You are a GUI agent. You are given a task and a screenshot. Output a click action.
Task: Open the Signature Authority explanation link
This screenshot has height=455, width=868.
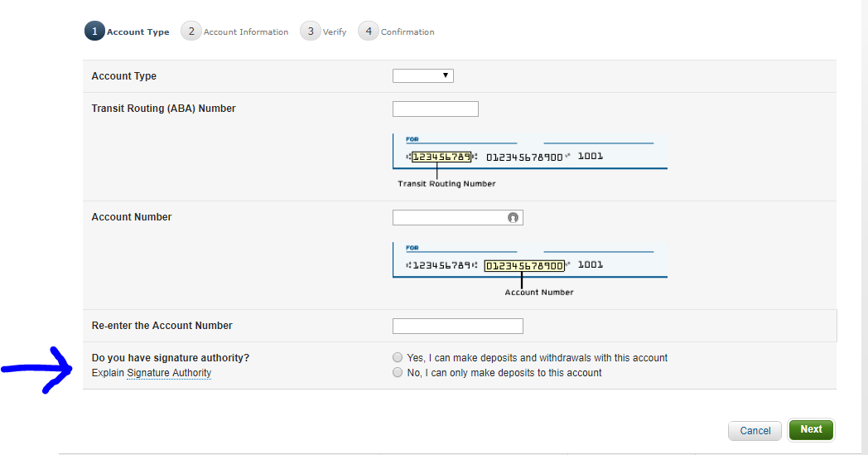(x=169, y=373)
